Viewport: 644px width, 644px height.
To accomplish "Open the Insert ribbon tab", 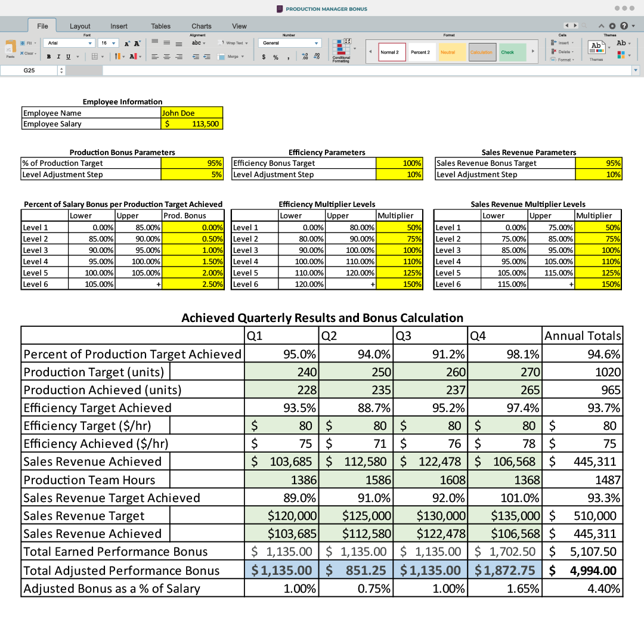I will coord(119,26).
